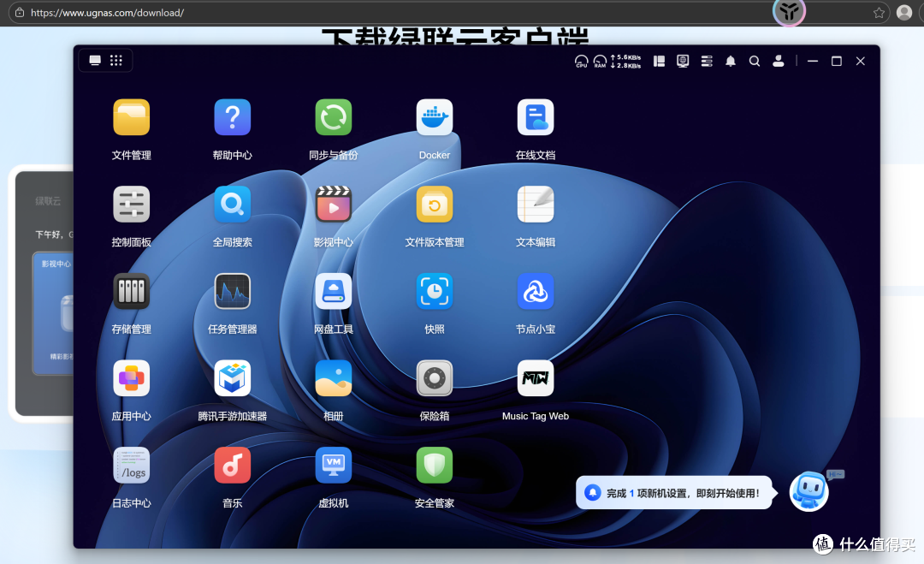924x564 pixels.
Task: Open the 影视中心 video center app
Action: pos(334,205)
